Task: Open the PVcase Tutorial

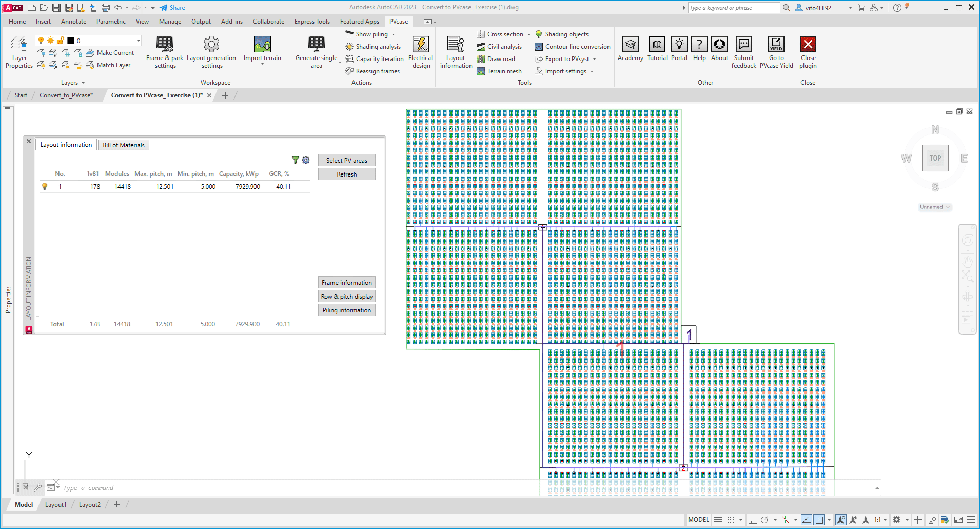Action: pyautogui.click(x=657, y=49)
